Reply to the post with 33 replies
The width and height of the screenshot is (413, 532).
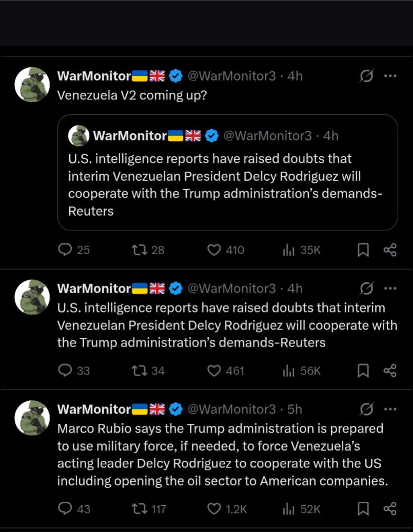(65, 371)
